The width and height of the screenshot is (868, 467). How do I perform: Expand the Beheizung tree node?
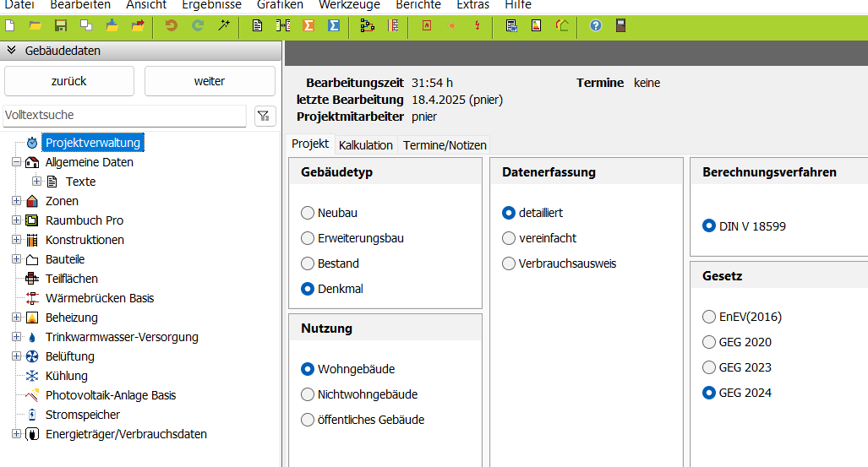point(17,318)
